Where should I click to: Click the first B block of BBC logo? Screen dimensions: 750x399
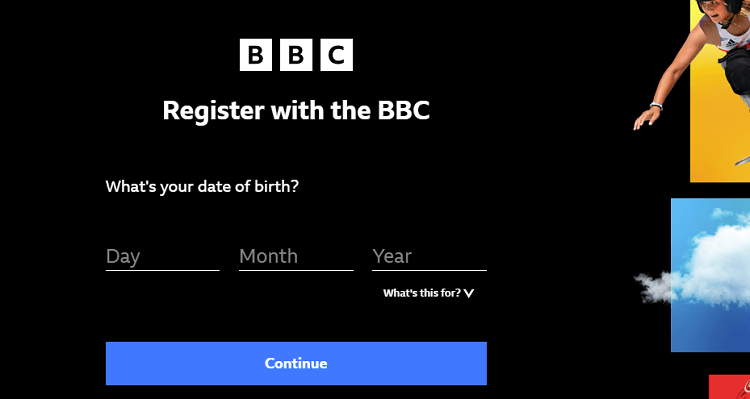coord(255,55)
